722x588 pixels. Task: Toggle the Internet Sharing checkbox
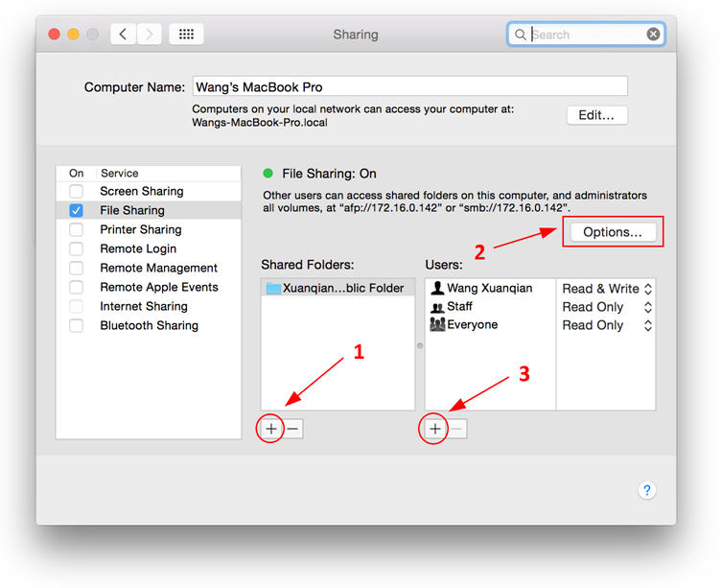point(76,306)
